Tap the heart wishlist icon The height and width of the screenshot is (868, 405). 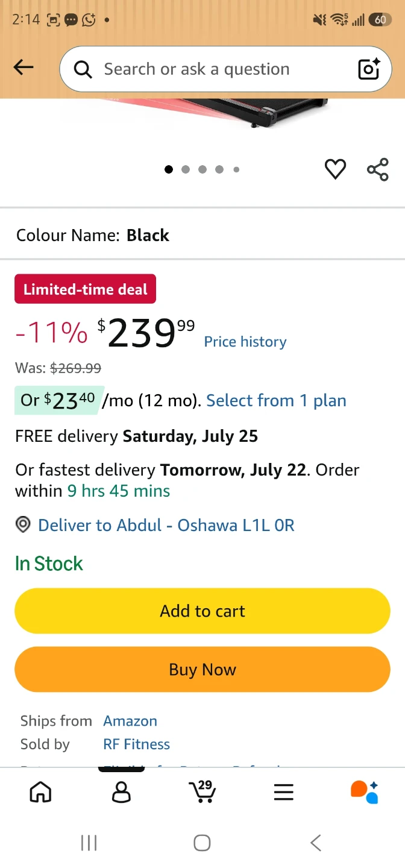click(x=336, y=169)
